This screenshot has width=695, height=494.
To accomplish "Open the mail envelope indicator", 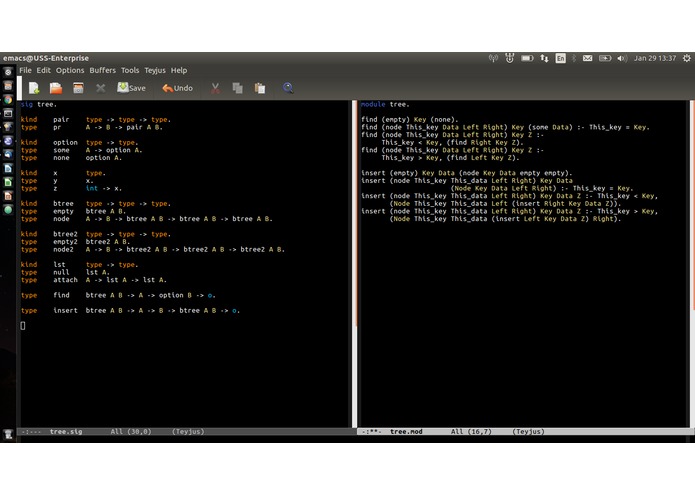I will 587,58.
